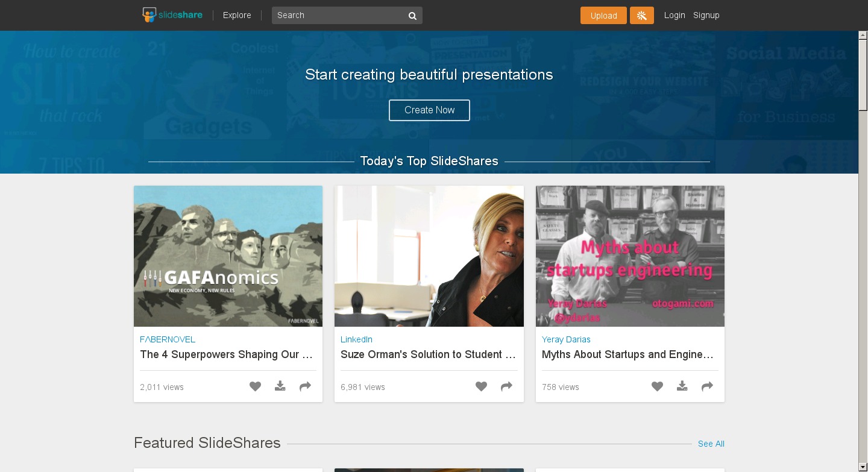Screen dimensions: 868x472
Task: Like the Myths About Startups presentation
Action: point(657,386)
